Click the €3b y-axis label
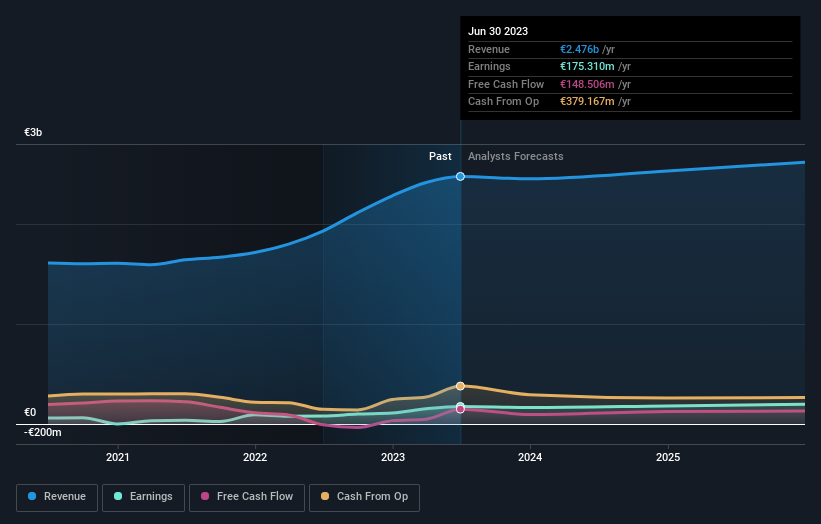This screenshot has width=821, height=524. pos(33,132)
